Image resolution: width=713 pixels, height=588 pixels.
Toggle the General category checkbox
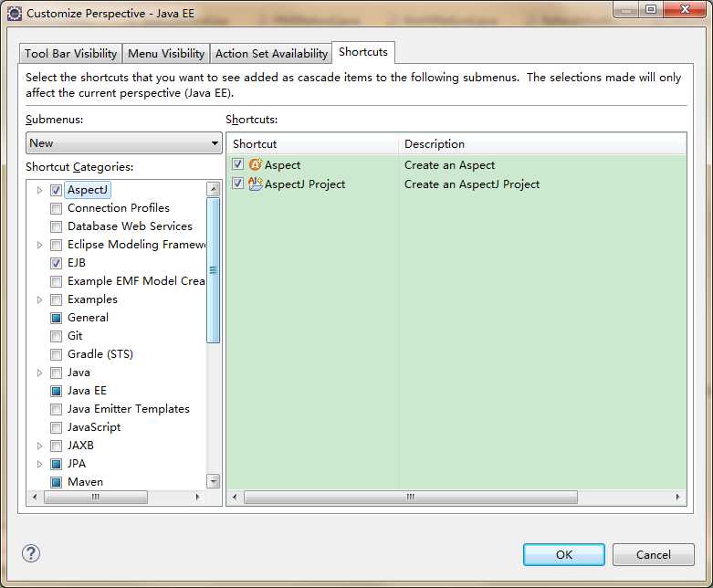click(56, 318)
